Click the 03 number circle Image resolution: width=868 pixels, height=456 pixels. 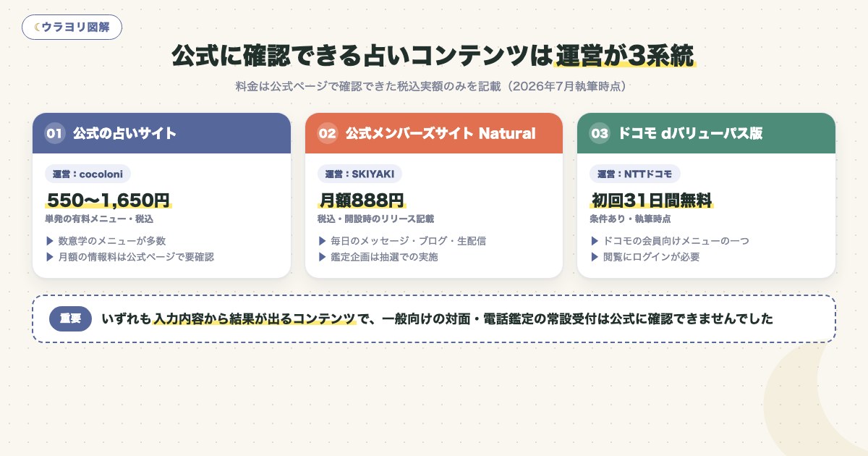(x=600, y=133)
